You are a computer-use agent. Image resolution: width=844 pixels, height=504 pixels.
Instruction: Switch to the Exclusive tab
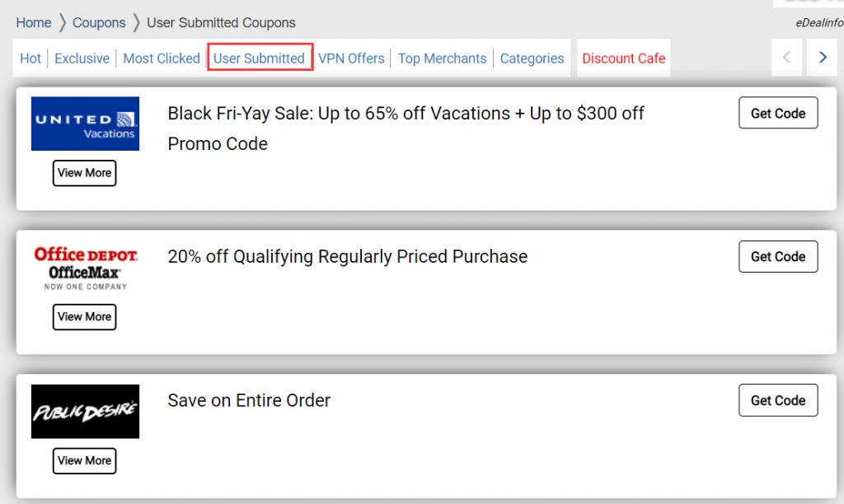coord(82,58)
